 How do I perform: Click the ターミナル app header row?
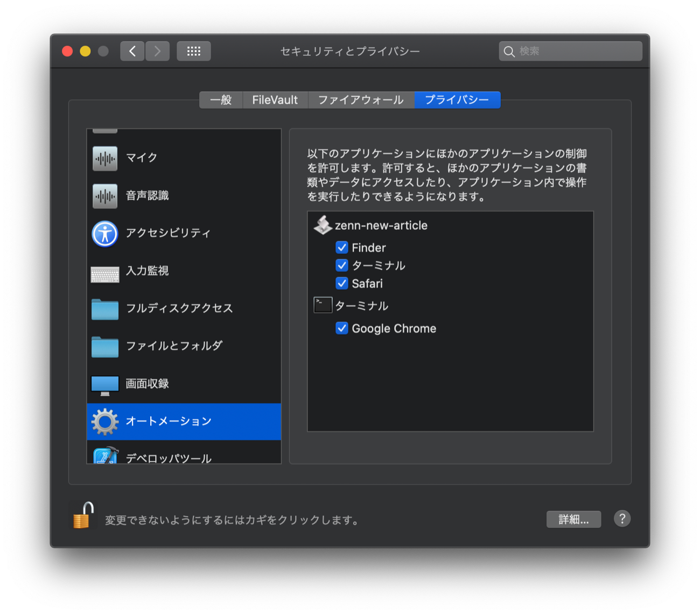coord(450,306)
